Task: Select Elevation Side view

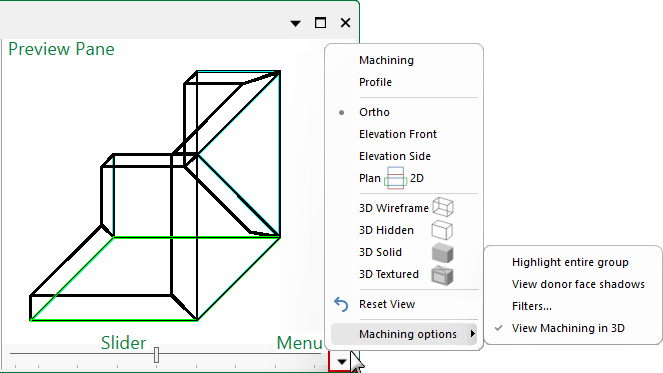Action: [395, 156]
